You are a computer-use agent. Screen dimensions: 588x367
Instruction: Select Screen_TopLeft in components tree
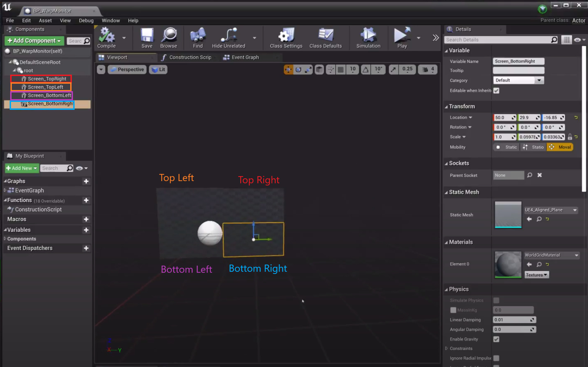[45, 87]
